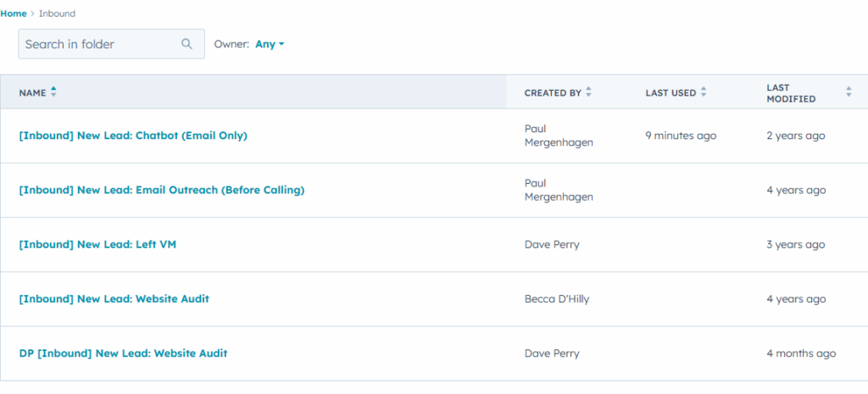Click sort arrows beside Last Modified

[849, 92]
